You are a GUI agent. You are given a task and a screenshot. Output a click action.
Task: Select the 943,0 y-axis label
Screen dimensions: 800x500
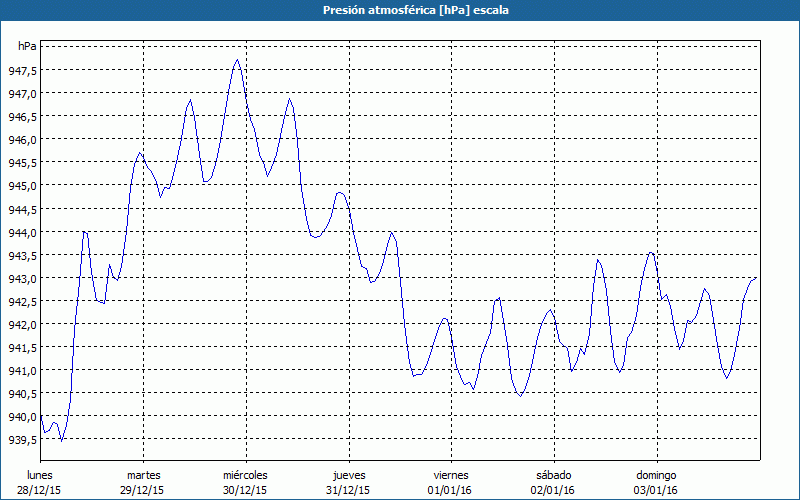(x=21, y=279)
